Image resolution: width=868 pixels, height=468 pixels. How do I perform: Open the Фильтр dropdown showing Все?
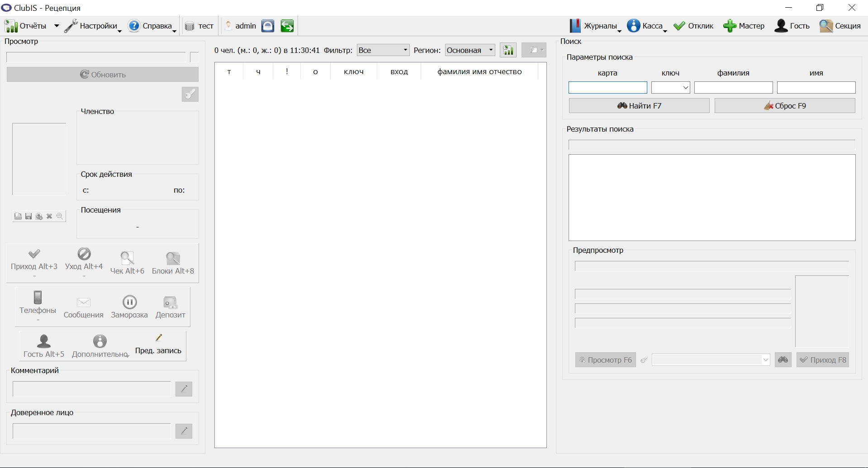383,50
